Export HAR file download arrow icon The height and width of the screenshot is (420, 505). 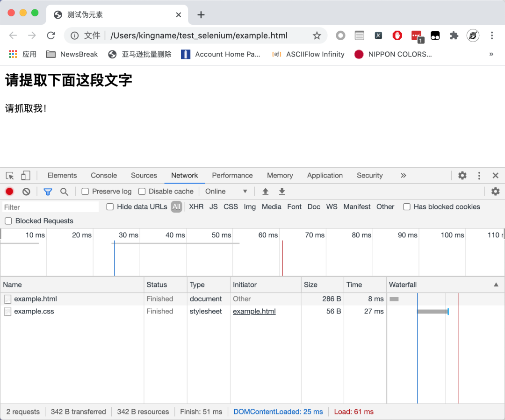point(282,192)
